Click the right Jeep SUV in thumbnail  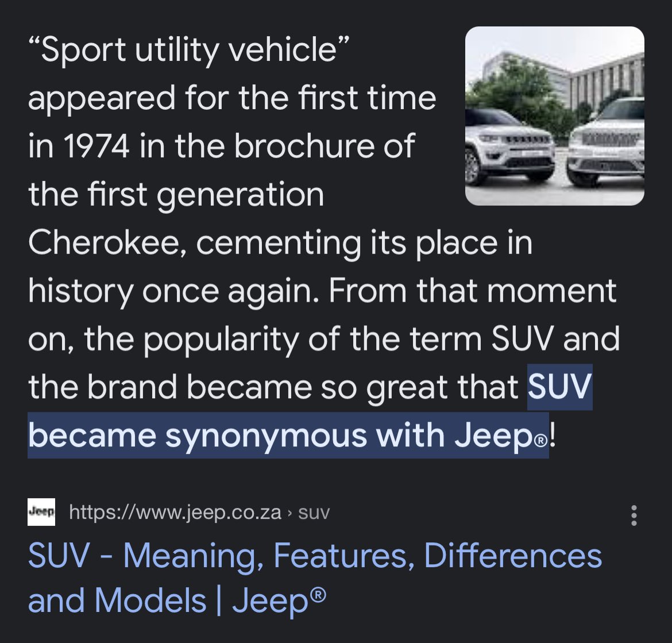605,143
